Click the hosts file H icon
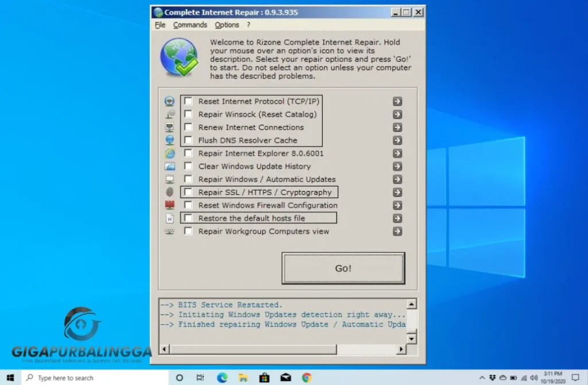 (x=169, y=217)
